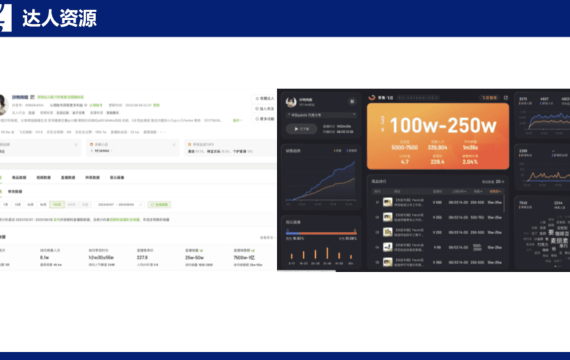This screenshot has height=360, width=570.
Task: Click the export icon at the dashboard top right
Action: pos(506,98)
